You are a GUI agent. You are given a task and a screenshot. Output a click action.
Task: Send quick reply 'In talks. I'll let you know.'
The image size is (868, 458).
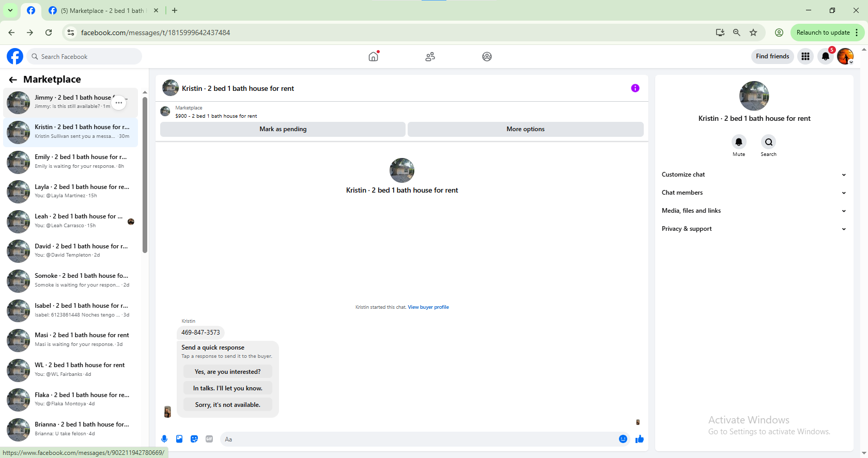pyautogui.click(x=227, y=388)
